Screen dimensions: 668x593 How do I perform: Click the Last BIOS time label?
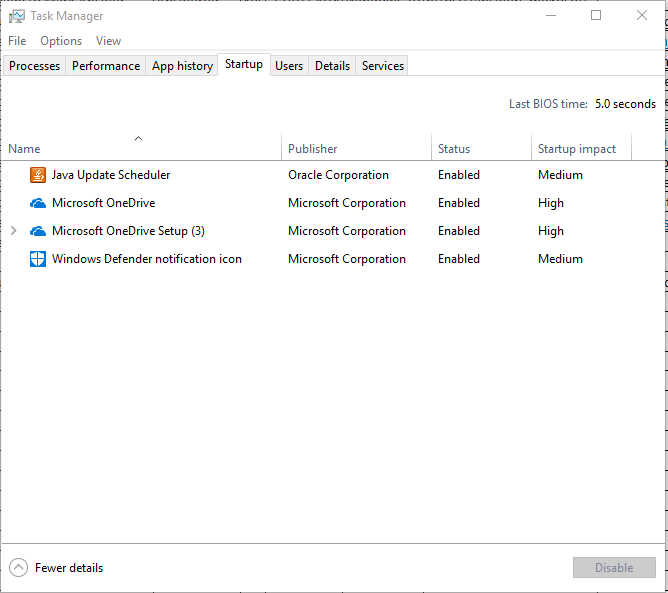[548, 104]
